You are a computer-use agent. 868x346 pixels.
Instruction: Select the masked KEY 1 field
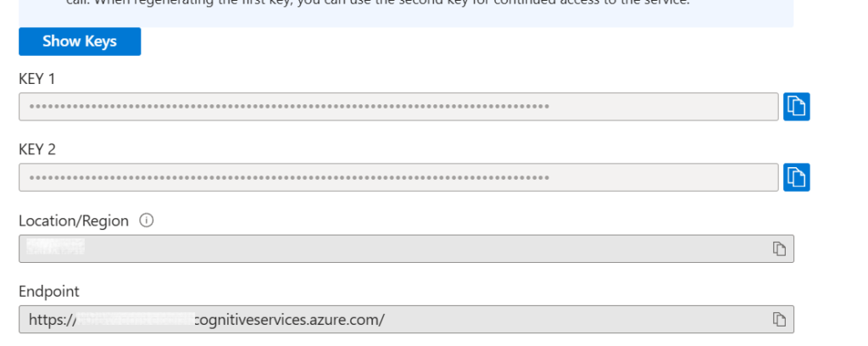point(288,107)
